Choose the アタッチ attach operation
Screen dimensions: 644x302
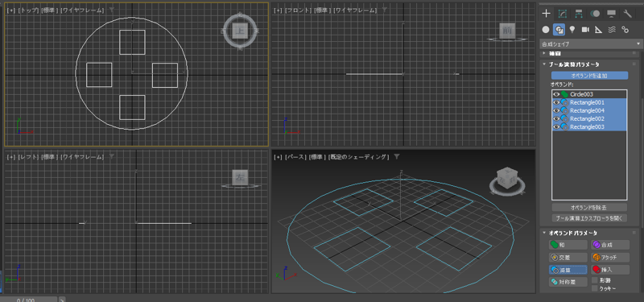click(x=610, y=257)
